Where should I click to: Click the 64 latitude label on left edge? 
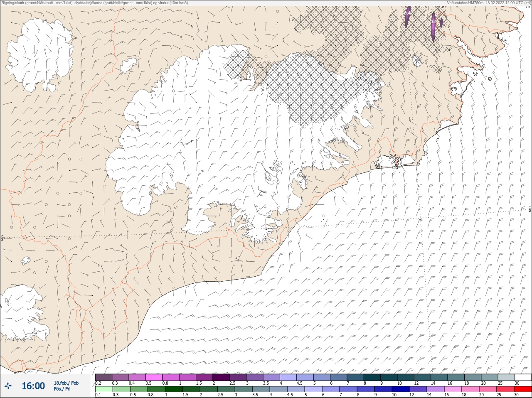(x=2, y=238)
